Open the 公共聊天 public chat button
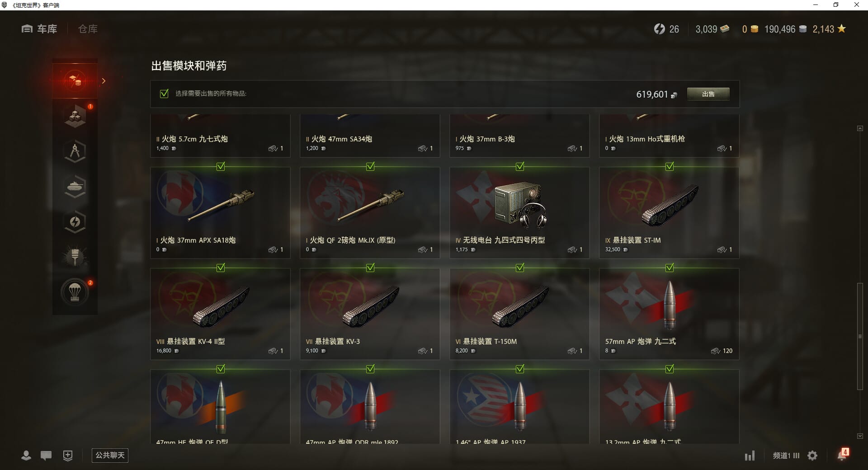Viewport: 868px width, 470px height. [110, 455]
